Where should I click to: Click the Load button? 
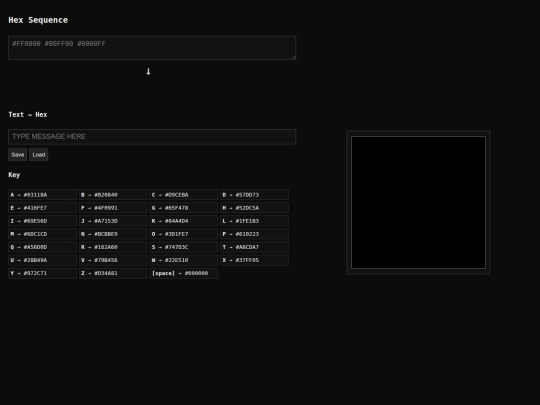click(39, 155)
